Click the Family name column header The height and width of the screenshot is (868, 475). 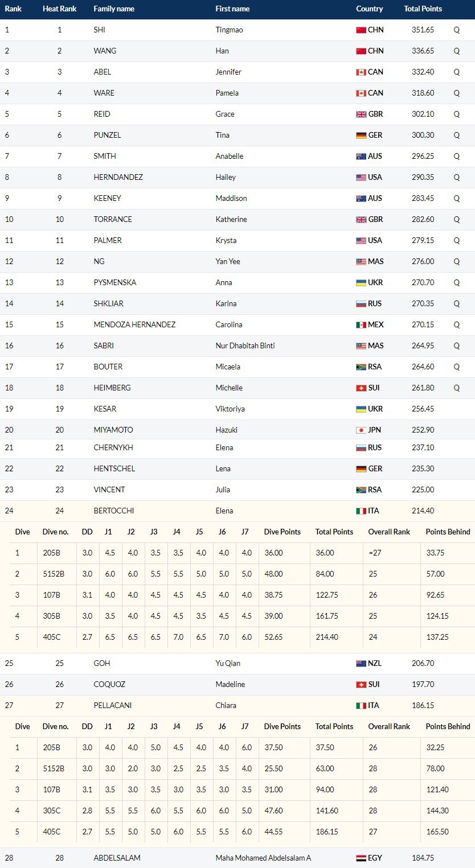(114, 9)
